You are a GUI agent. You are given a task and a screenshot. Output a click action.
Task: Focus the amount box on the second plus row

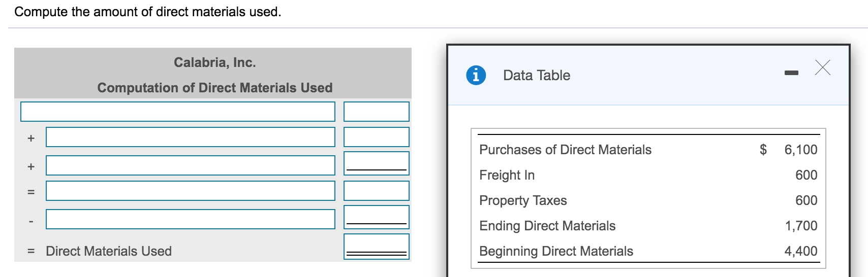click(376, 163)
